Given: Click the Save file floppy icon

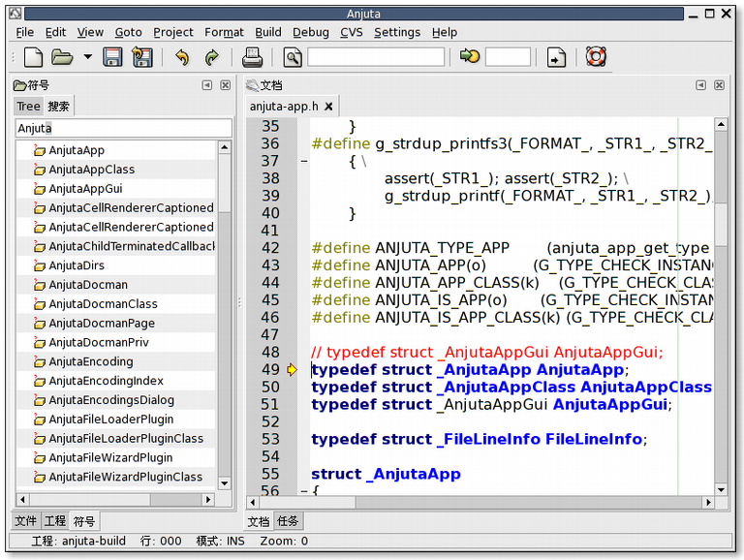Looking at the screenshot, I should [x=113, y=57].
